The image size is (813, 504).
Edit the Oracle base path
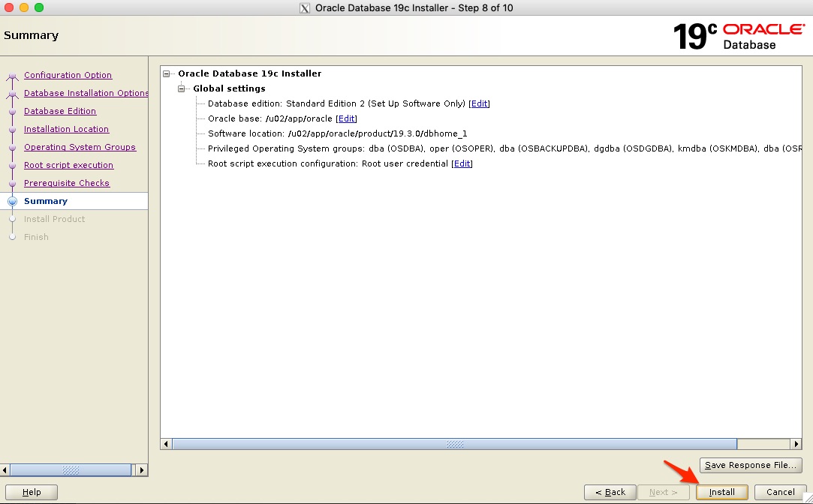(346, 118)
